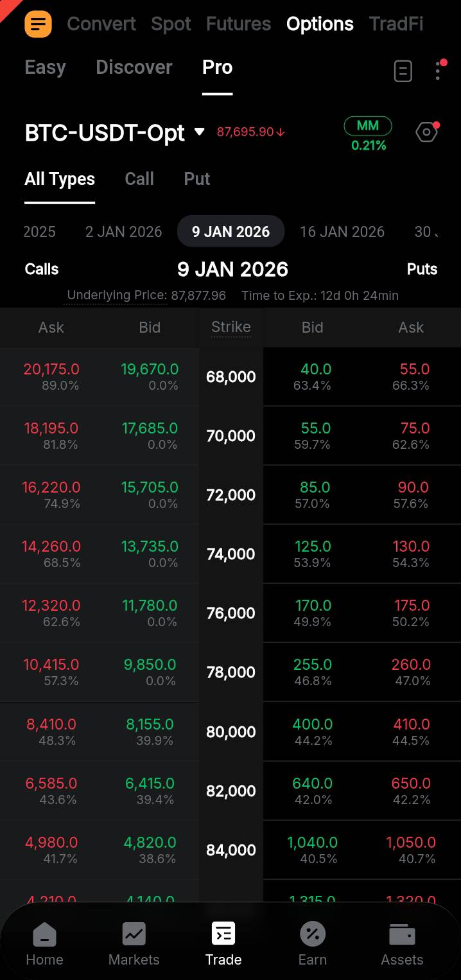Switch to the Futures tab
Screen dimensions: 461x980
238,24
